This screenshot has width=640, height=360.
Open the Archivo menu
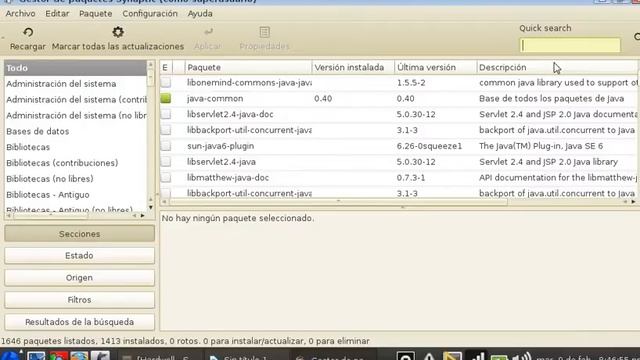coord(20,13)
